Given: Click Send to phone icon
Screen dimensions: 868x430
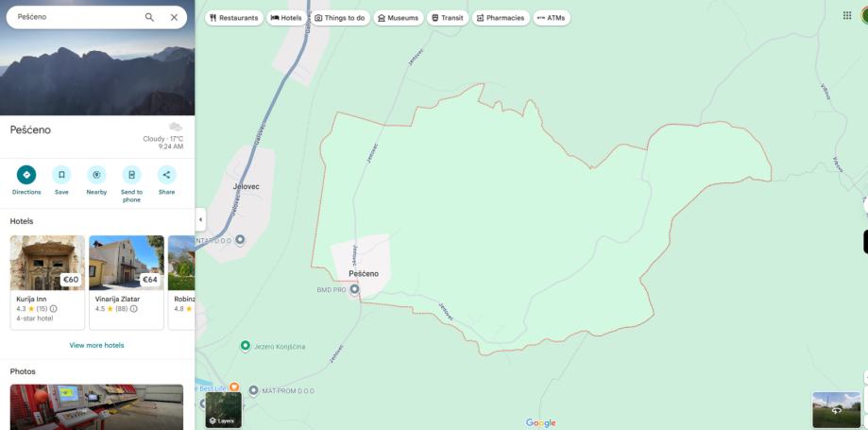Looking at the screenshot, I should point(131,175).
